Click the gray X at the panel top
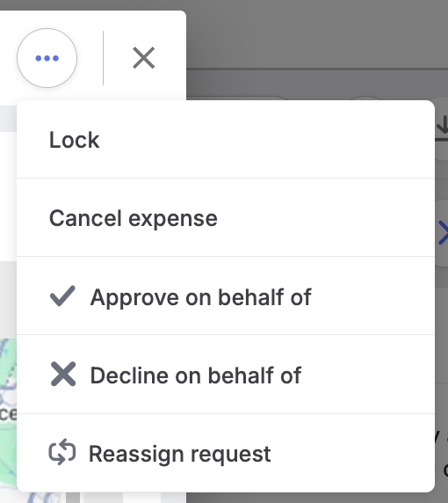Screen dimensions: 448x503 [143, 58]
